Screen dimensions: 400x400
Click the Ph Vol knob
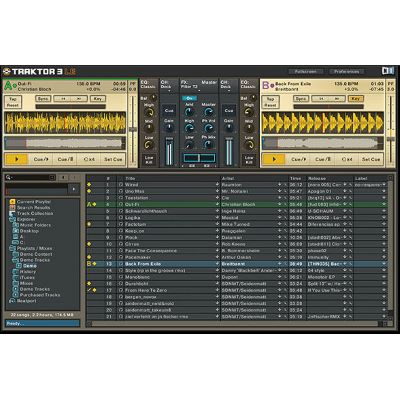pos(209,128)
